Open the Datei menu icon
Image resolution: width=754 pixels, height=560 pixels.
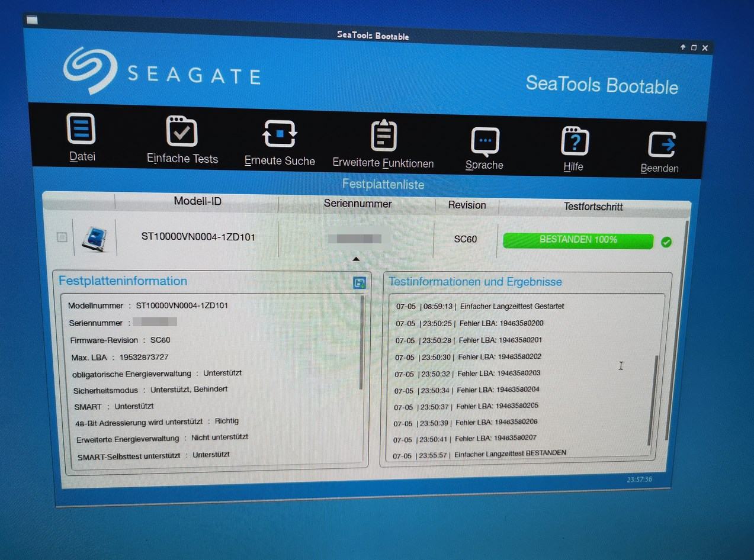click(x=81, y=128)
